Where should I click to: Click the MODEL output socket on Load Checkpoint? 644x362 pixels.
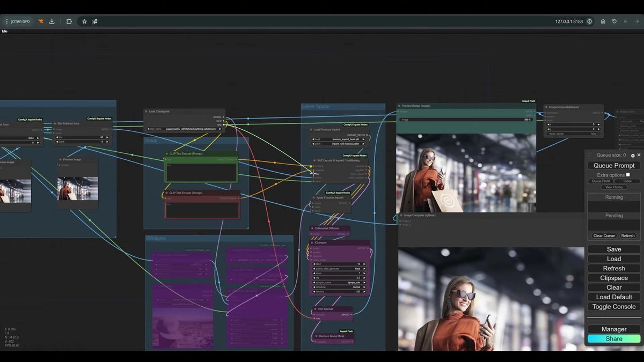(x=224, y=117)
